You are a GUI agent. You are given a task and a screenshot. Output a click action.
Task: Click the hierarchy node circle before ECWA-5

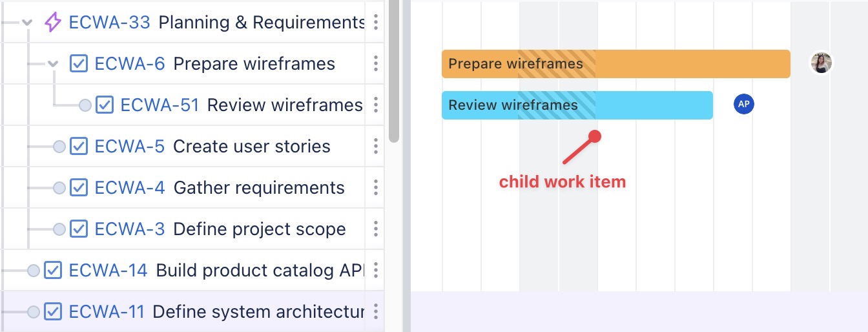(59, 147)
